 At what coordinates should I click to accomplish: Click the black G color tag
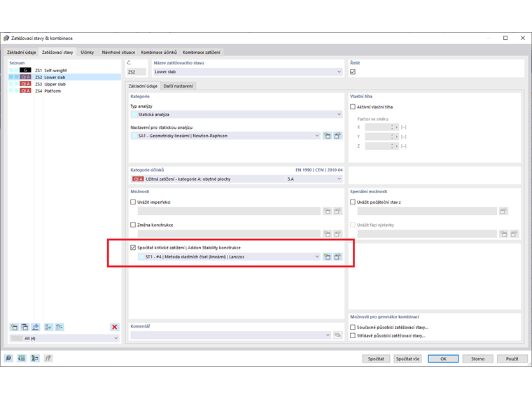[25, 70]
